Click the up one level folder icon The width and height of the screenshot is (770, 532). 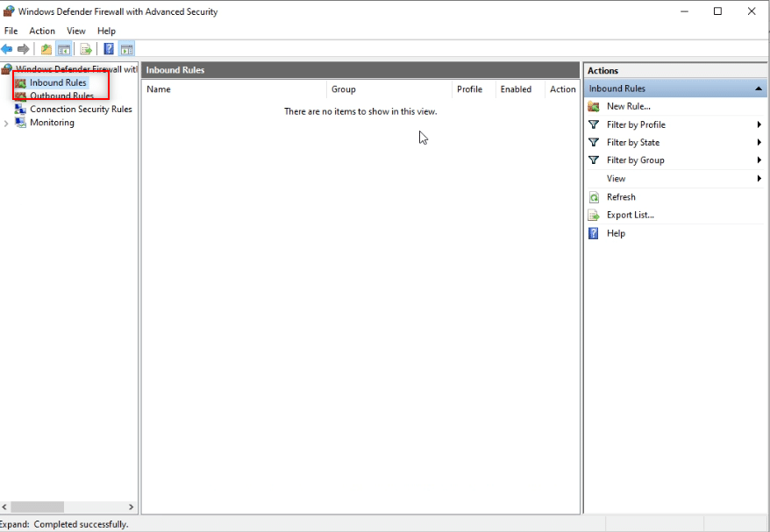[46, 49]
